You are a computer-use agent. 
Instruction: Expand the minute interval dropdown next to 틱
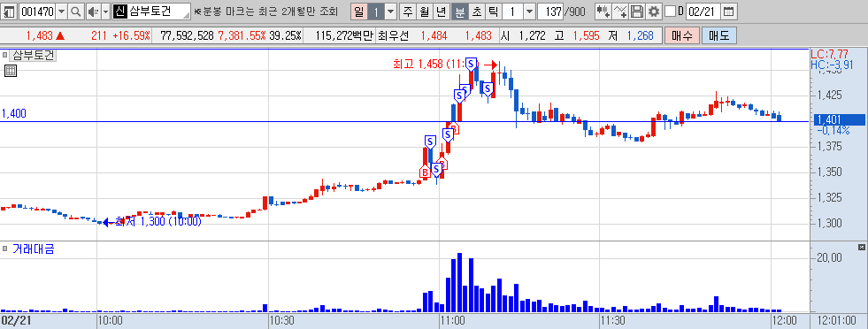point(529,11)
